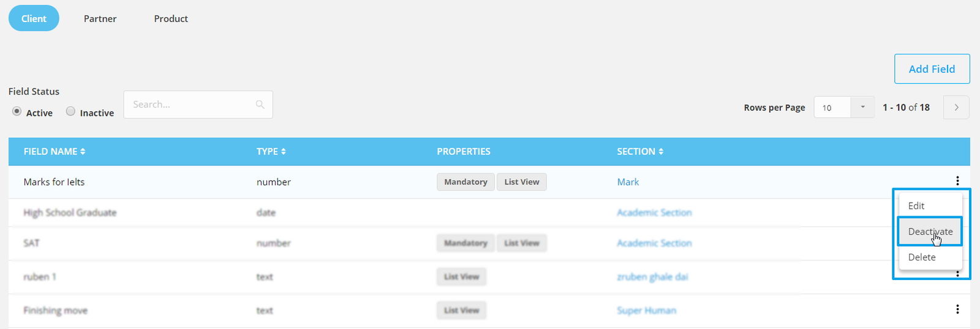Image resolution: width=980 pixels, height=329 pixels.
Task: Open Super Human section link
Action: pos(646,311)
